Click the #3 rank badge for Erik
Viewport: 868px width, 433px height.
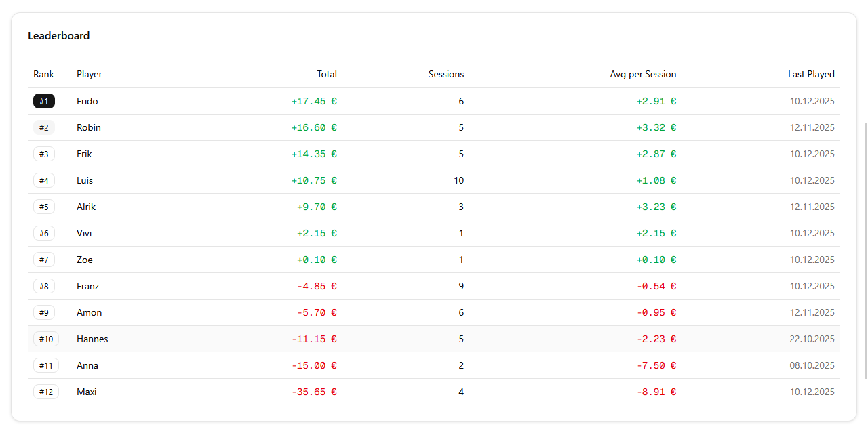(43, 154)
